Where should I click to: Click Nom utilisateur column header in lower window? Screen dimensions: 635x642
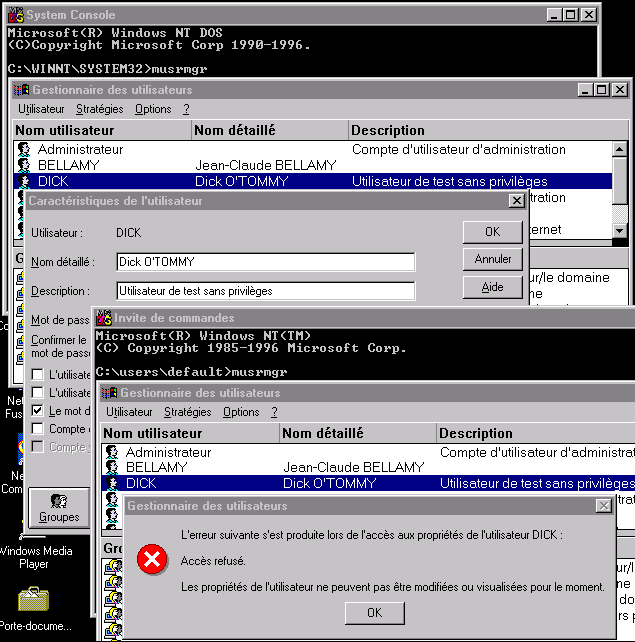(190, 433)
